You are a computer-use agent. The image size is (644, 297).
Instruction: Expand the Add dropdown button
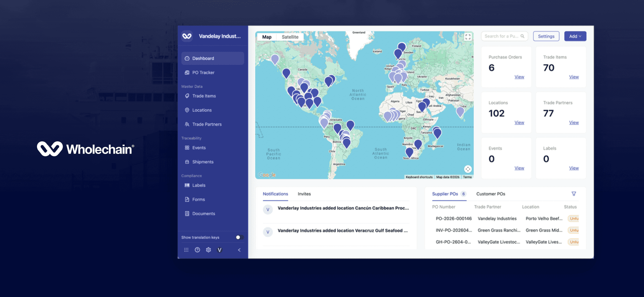point(575,36)
